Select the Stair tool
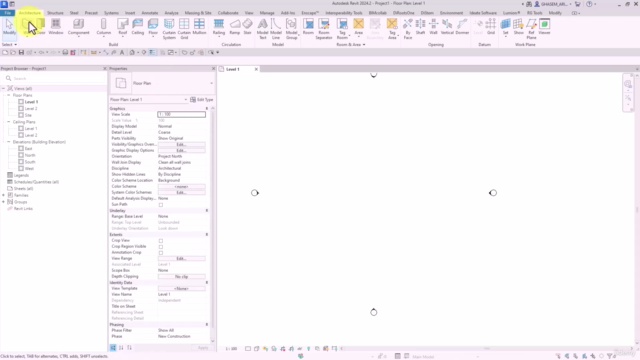The image size is (640, 360). pyautogui.click(x=247, y=27)
